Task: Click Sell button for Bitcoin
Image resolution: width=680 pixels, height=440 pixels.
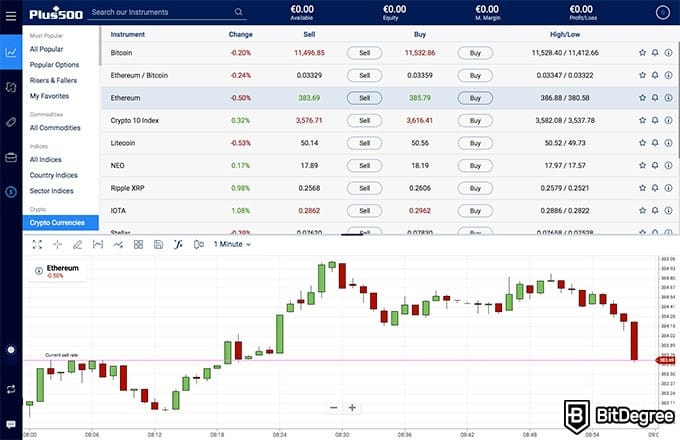Action: pyautogui.click(x=364, y=53)
